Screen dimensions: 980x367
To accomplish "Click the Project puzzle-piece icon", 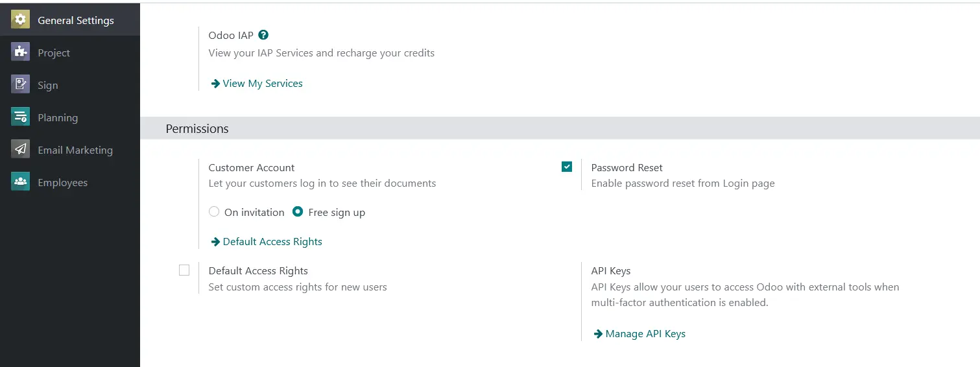I will pyautogui.click(x=21, y=53).
